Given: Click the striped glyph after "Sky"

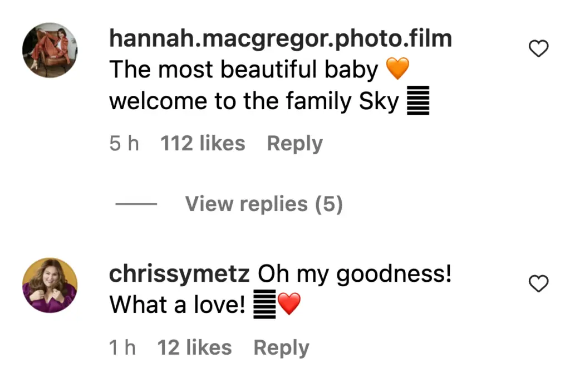Looking at the screenshot, I should [418, 102].
